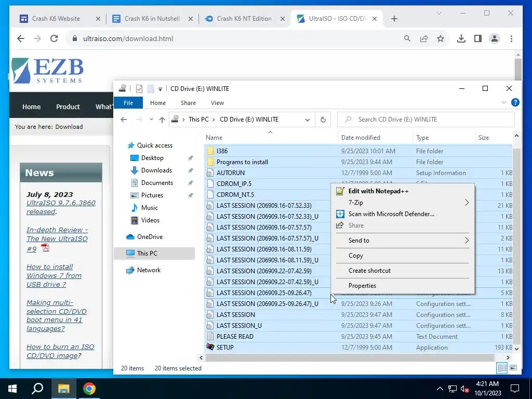Expand the address bar history dropdown

(308, 120)
